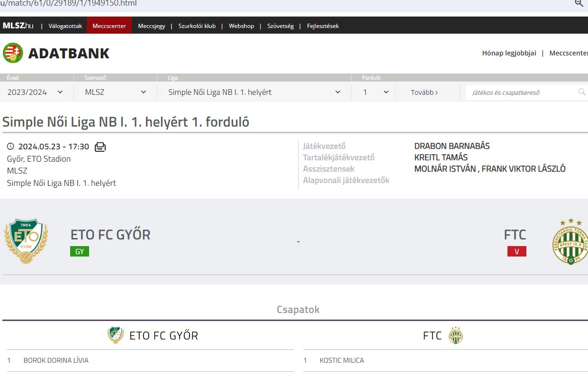Viewport: 588px width, 376px height.
Task: Open the Szervező MLSZ dropdown
Action: [x=115, y=92]
